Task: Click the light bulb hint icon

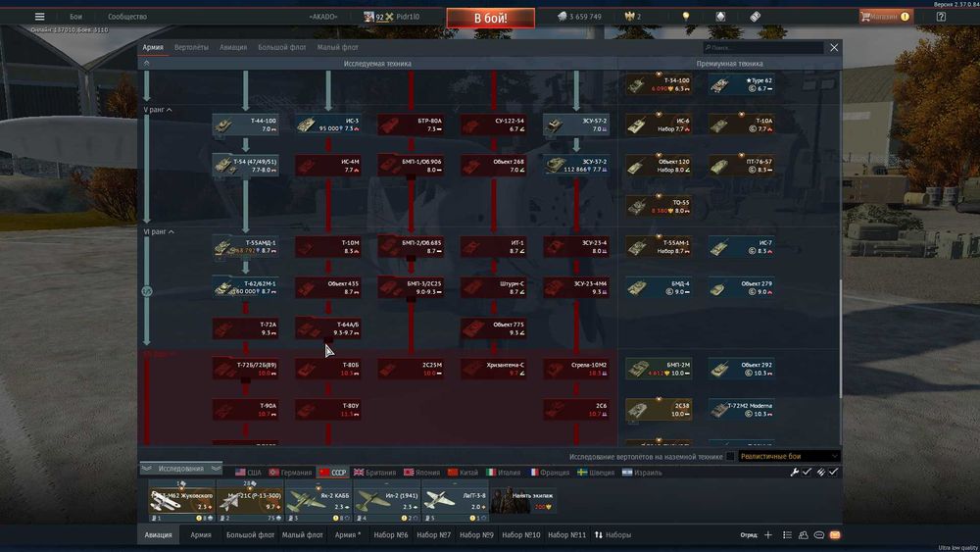Action: pyautogui.click(x=686, y=17)
